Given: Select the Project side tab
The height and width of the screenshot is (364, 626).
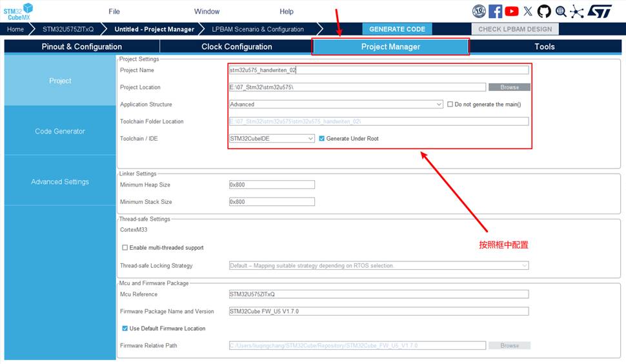Looking at the screenshot, I should tap(60, 81).
